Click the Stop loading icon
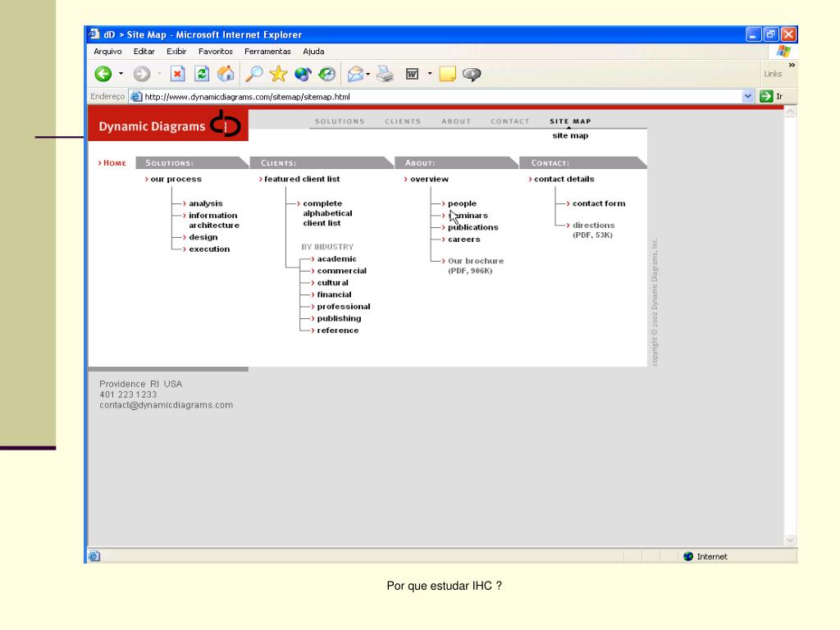The image size is (840, 630). click(x=177, y=74)
